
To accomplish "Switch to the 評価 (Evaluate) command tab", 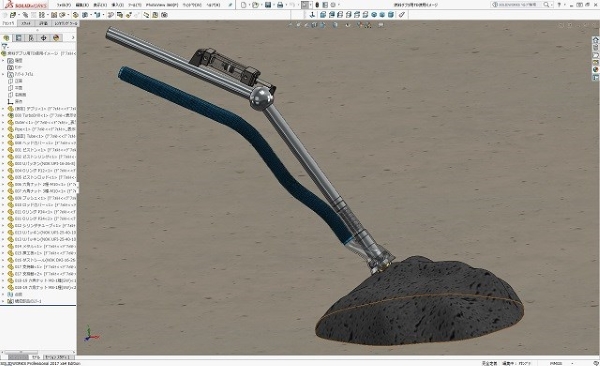I will [43, 23].
